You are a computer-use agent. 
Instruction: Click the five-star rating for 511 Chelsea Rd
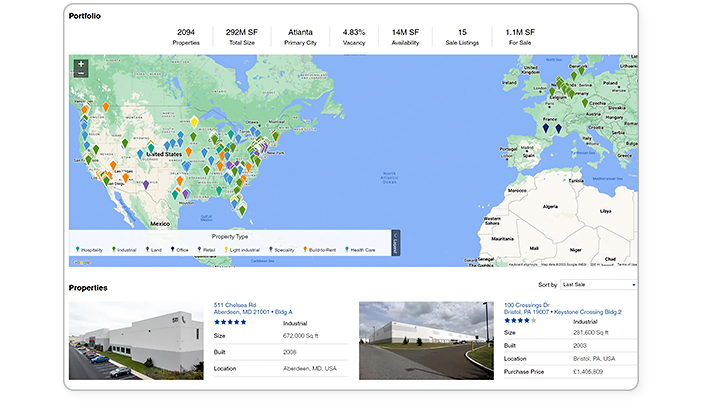(x=230, y=322)
